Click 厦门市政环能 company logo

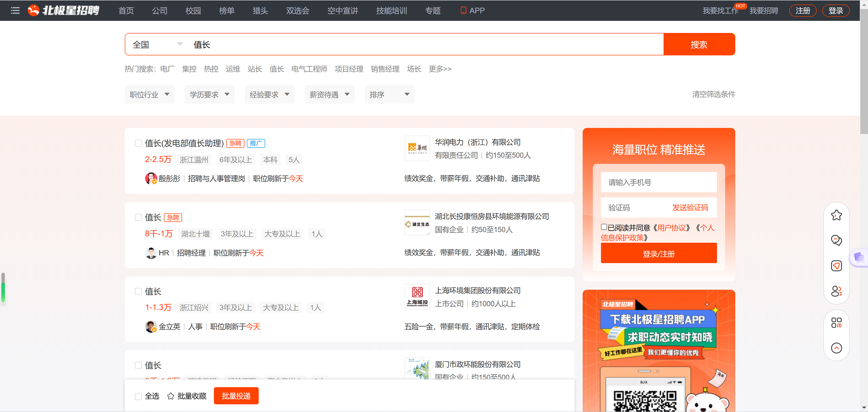pyautogui.click(x=417, y=369)
